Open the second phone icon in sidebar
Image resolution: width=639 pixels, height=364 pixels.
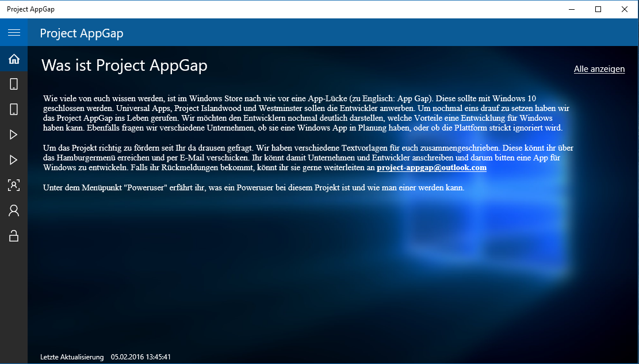tap(14, 109)
